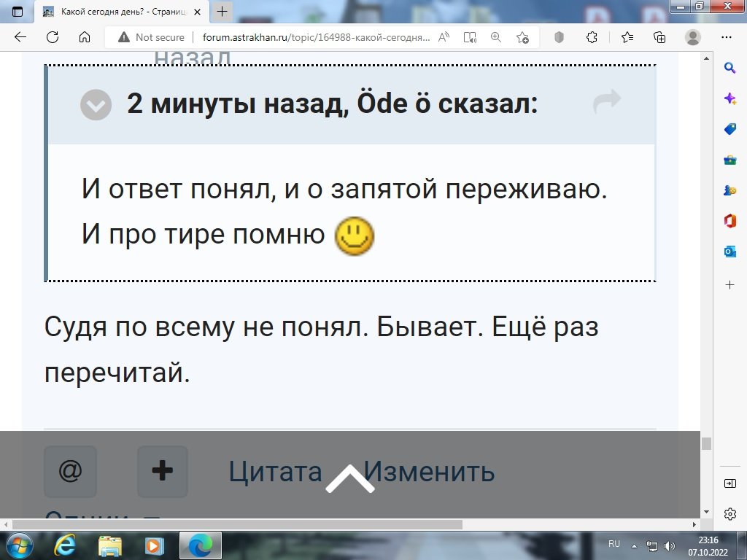The image size is (747, 560).
Task: Click the @ mention button
Action: (70, 471)
